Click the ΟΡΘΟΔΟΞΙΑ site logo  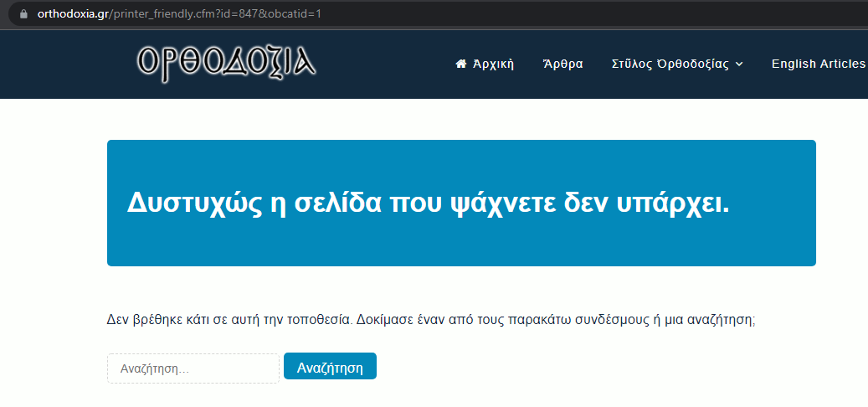pos(226,62)
